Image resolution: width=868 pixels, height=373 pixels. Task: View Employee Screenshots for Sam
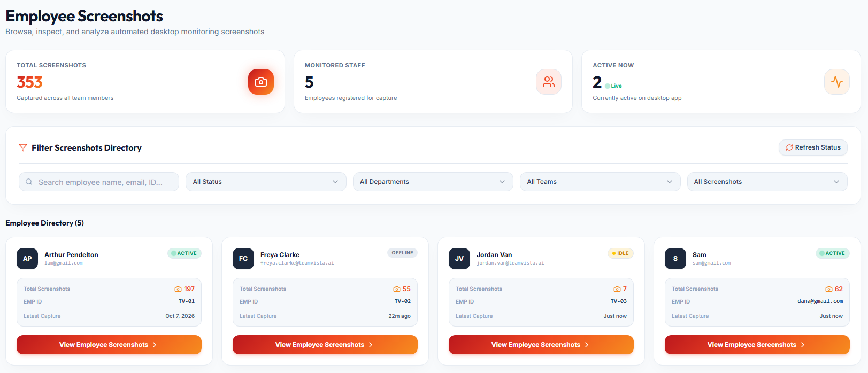tap(757, 345)
